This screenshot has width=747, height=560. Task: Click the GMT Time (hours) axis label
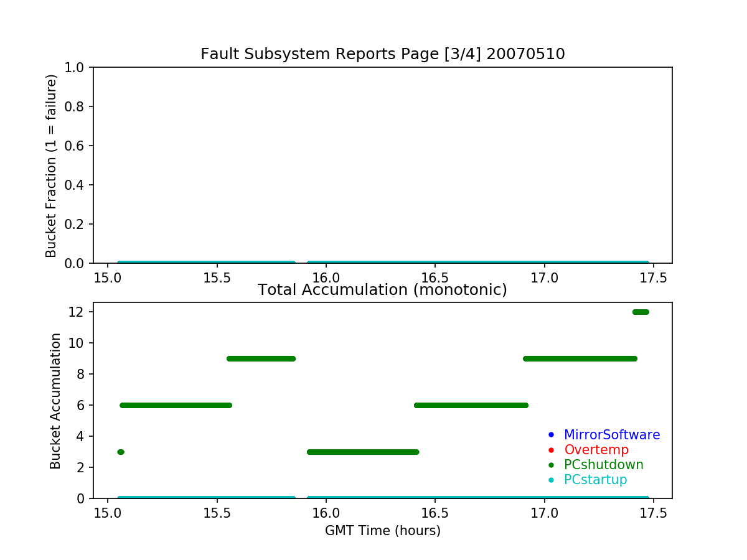click(382, 531)
